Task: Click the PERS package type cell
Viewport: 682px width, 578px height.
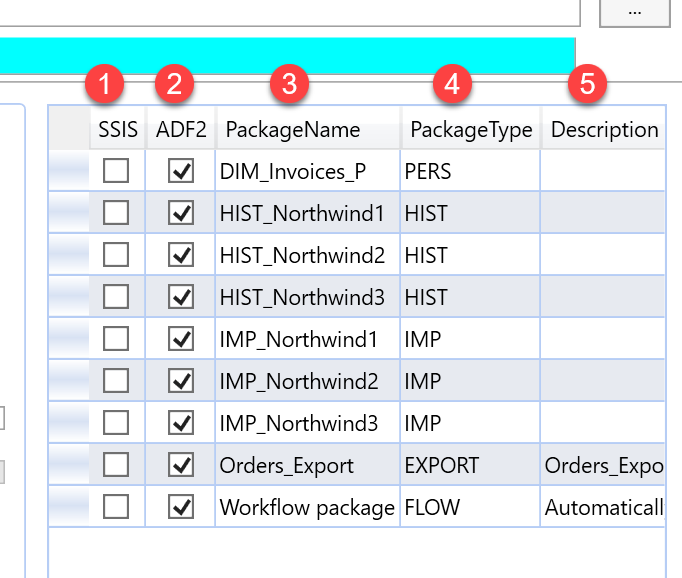Action: click(x=470, y=170)
